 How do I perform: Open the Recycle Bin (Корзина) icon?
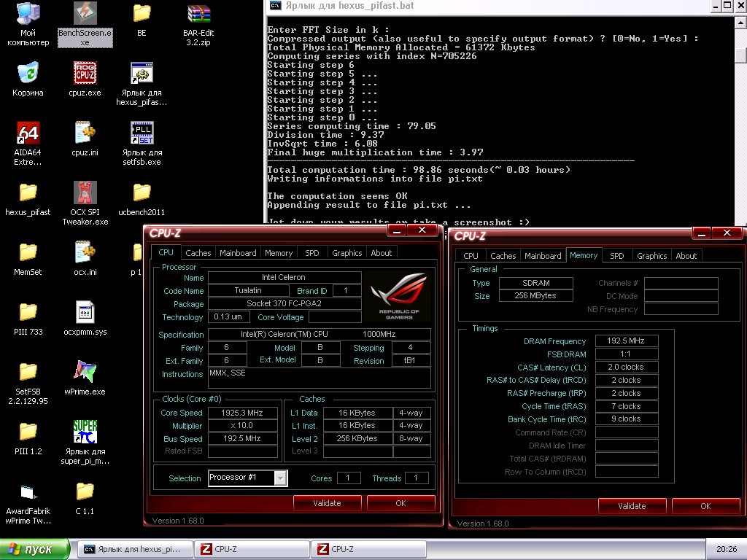[x=28, y=79]
